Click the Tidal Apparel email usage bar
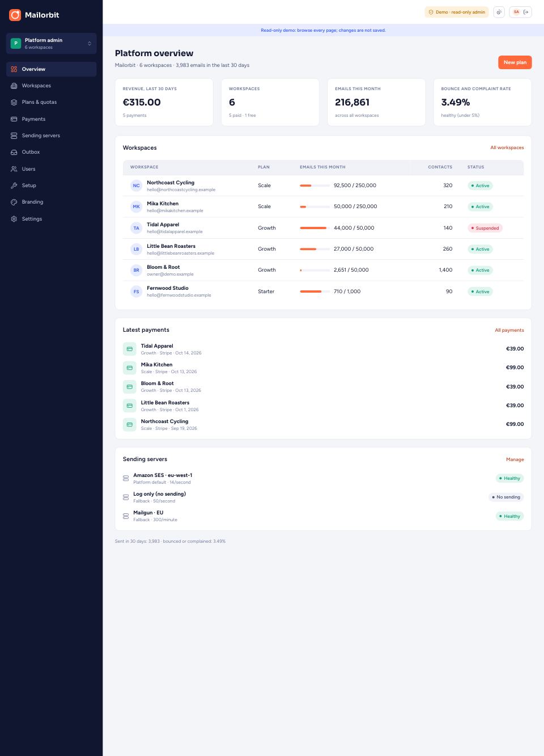 (x=314, y=228)
